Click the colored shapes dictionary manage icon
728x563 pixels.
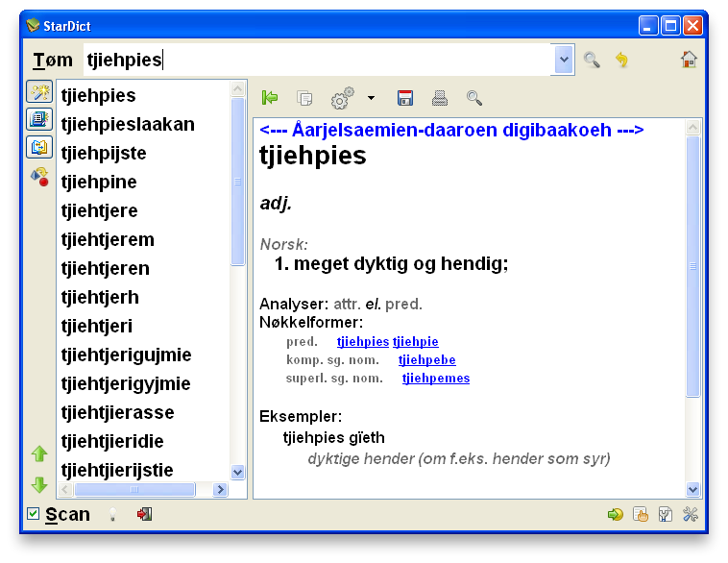tap(39, 177)
